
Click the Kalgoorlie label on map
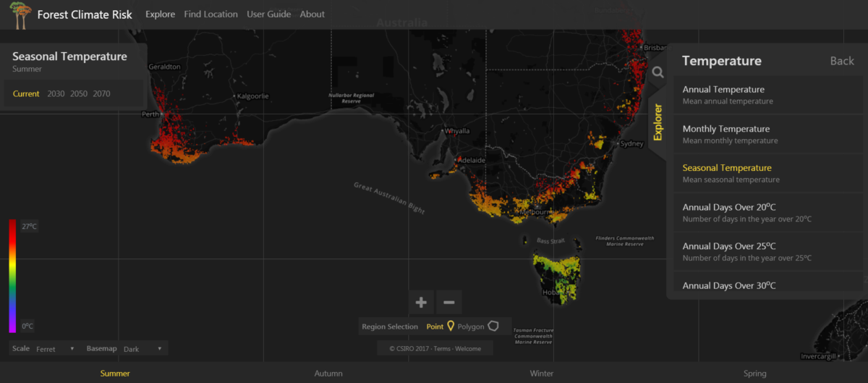click(252, 96)
